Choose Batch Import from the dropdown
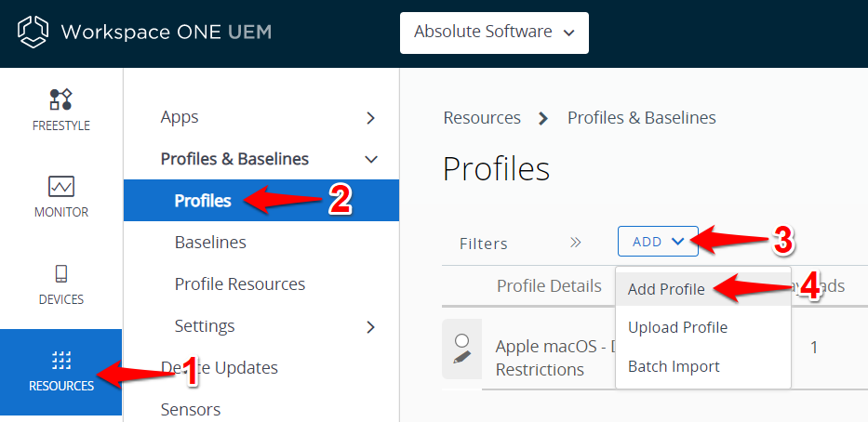The image size is (868, 422). pyautogui.click(x=703, y=366)
